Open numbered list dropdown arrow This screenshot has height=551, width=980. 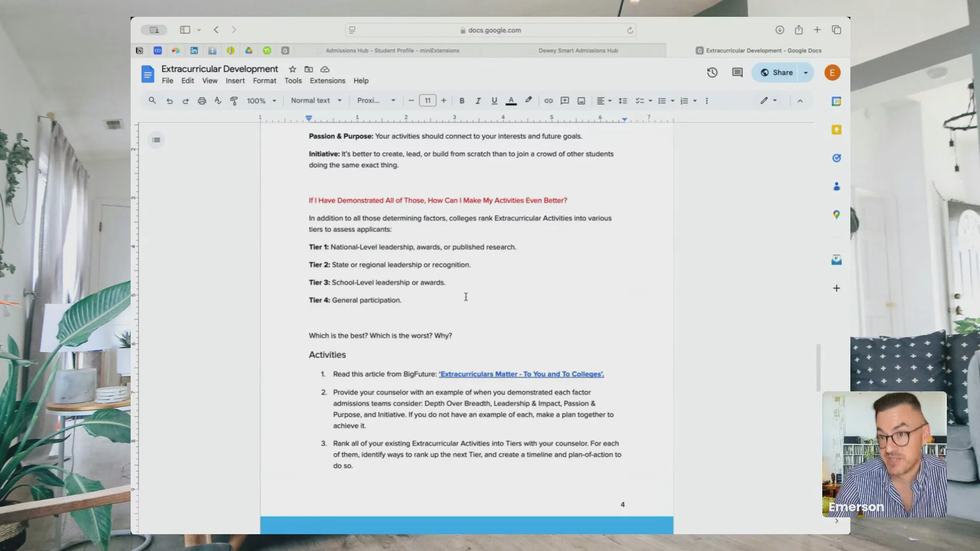tap(695, 101)
